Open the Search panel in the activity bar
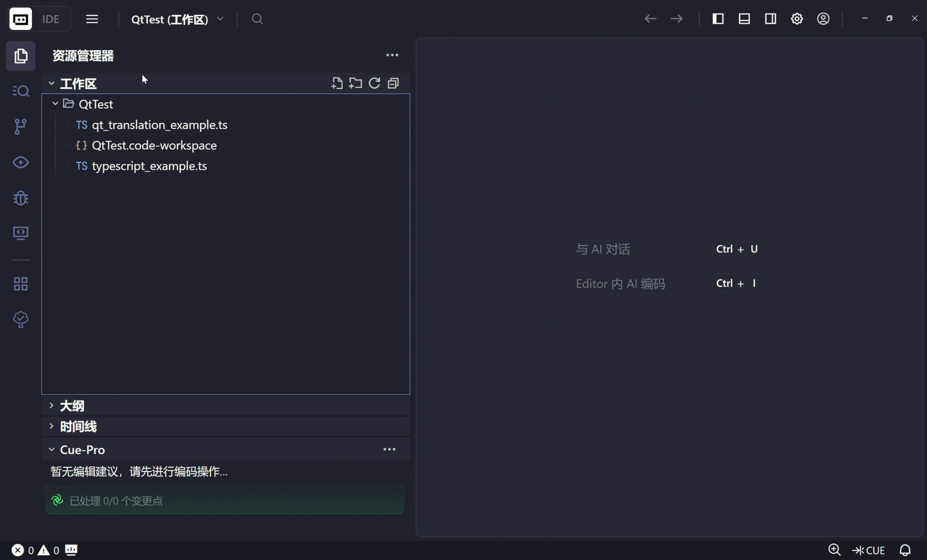This screenshot has height=560, width=927. (21, 91)
